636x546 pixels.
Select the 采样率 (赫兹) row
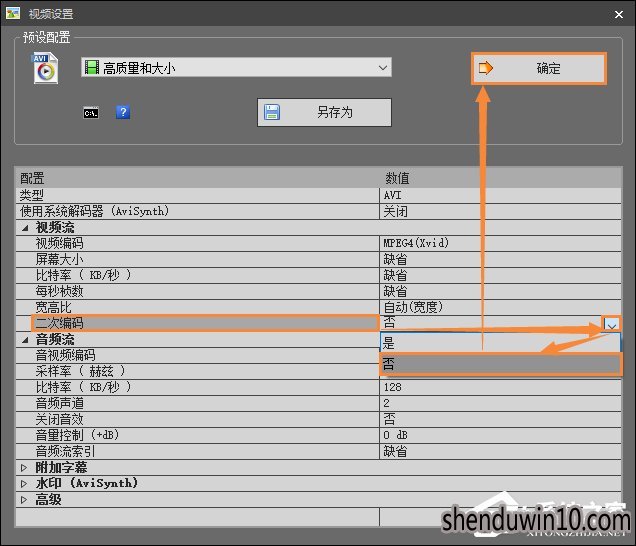(198, 371)
